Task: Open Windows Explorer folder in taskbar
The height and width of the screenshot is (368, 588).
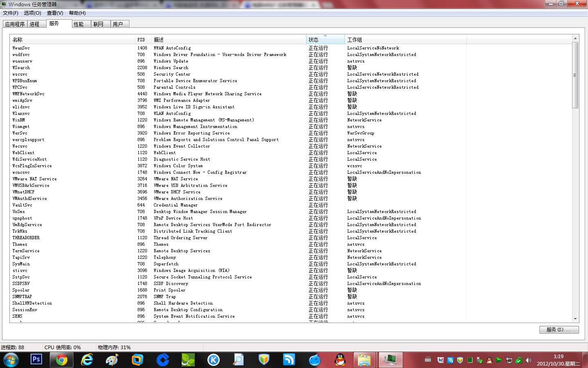Action: click(x=364, y=360)
